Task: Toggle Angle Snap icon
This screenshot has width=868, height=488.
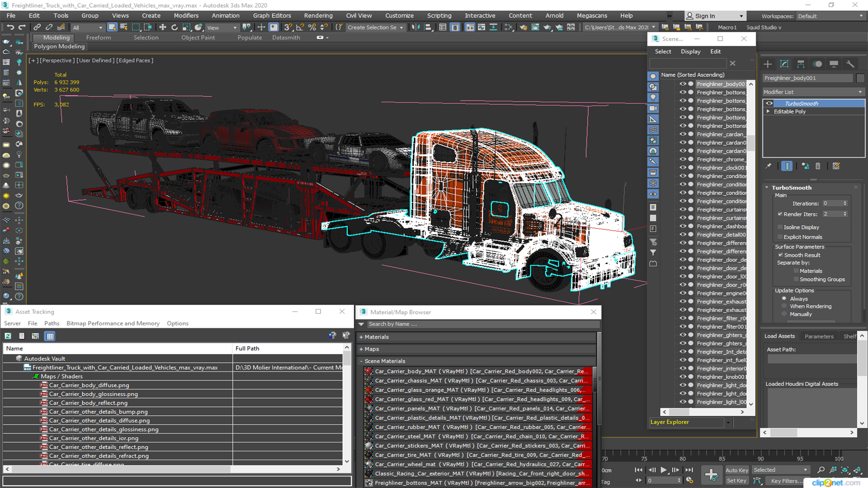Action: coord(300,28)
